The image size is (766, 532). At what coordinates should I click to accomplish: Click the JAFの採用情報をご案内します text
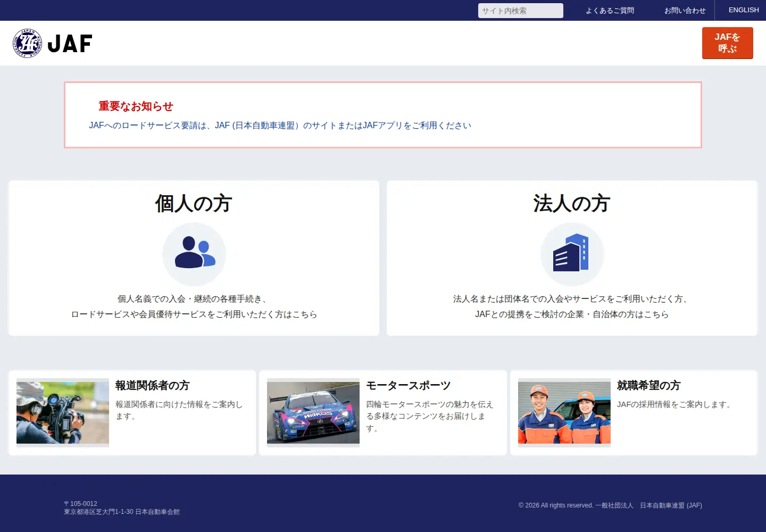(676, 404)
